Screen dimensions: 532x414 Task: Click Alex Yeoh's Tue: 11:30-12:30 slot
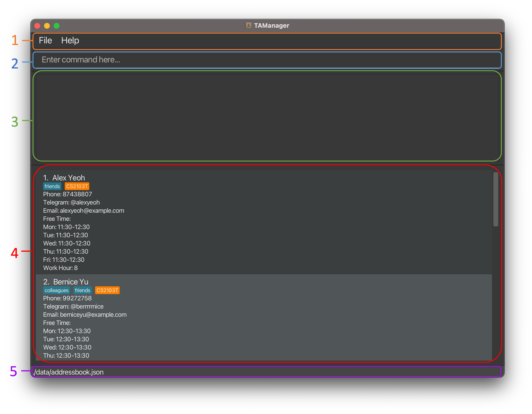65,235
